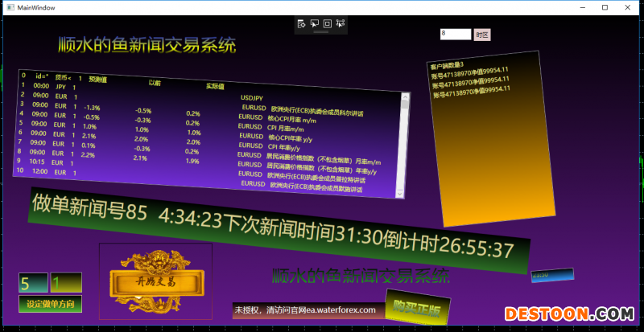Activate the Select Element tool
Screen dimensions: 644x332
[314, 24]
